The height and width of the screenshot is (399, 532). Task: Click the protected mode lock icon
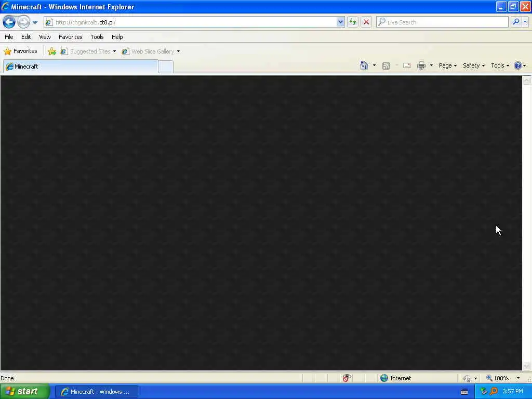point(467,378)
